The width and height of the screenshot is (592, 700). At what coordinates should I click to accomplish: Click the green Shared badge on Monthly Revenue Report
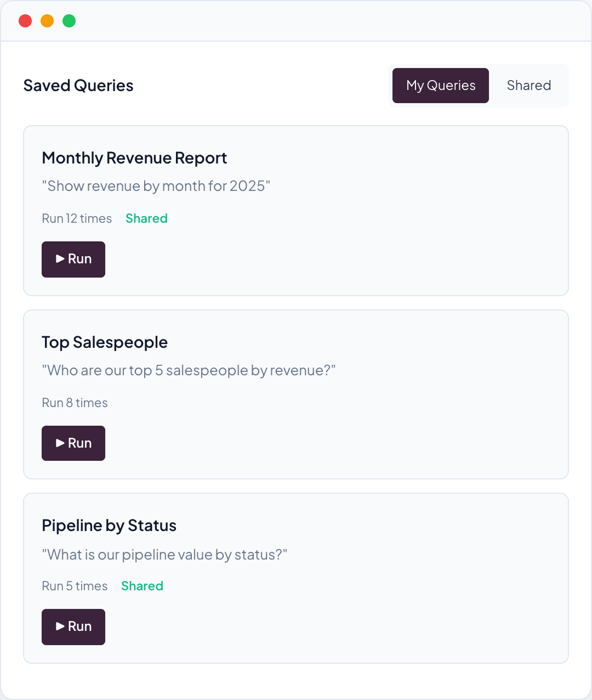(x=146, y=218)
